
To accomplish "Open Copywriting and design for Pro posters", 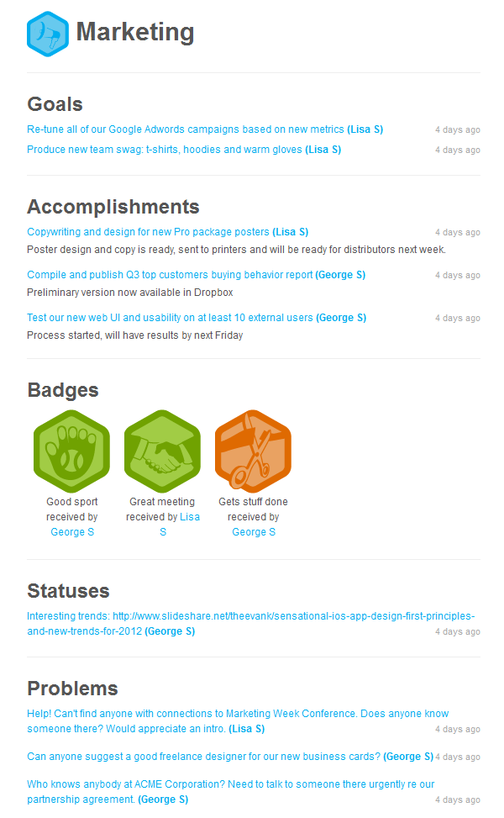I will click(x=168, y=232).
